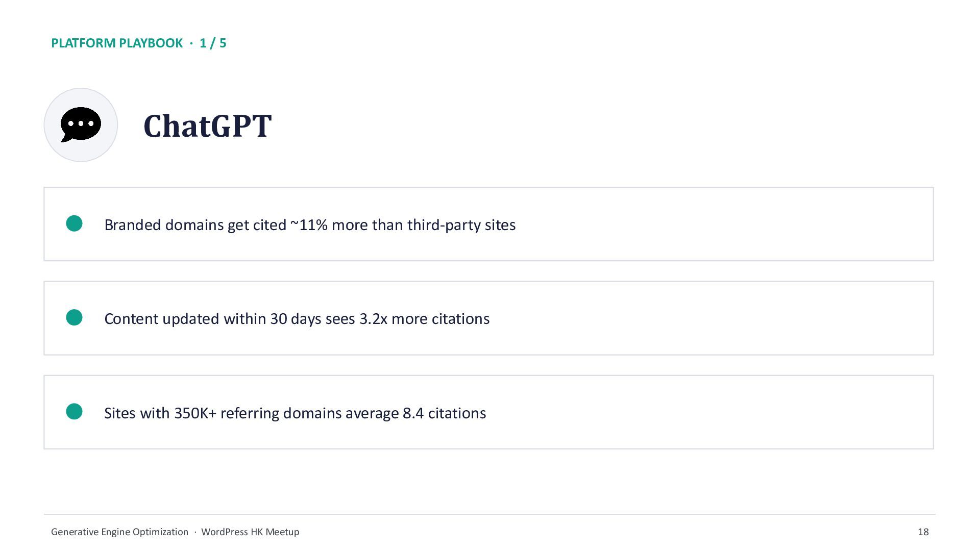
Task: Click the black speech bubble icon
Action: (81, 124)
